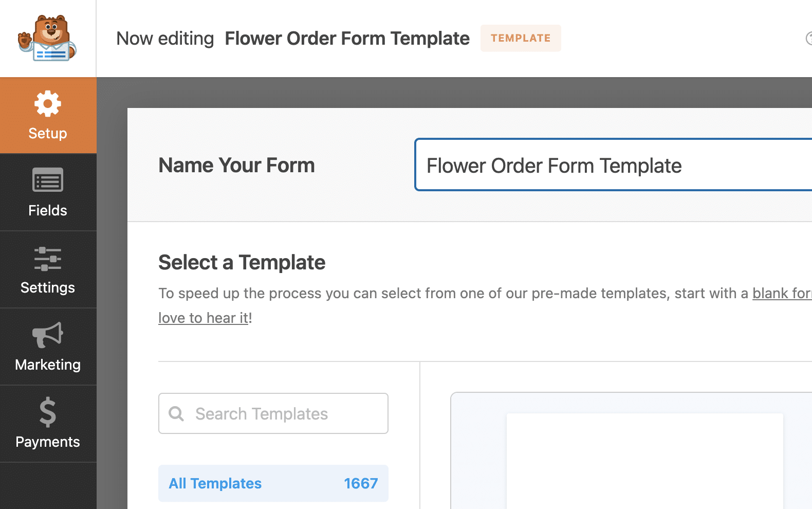Open the "love to hear it" link

pyautogui.click(x=204, y=318)
